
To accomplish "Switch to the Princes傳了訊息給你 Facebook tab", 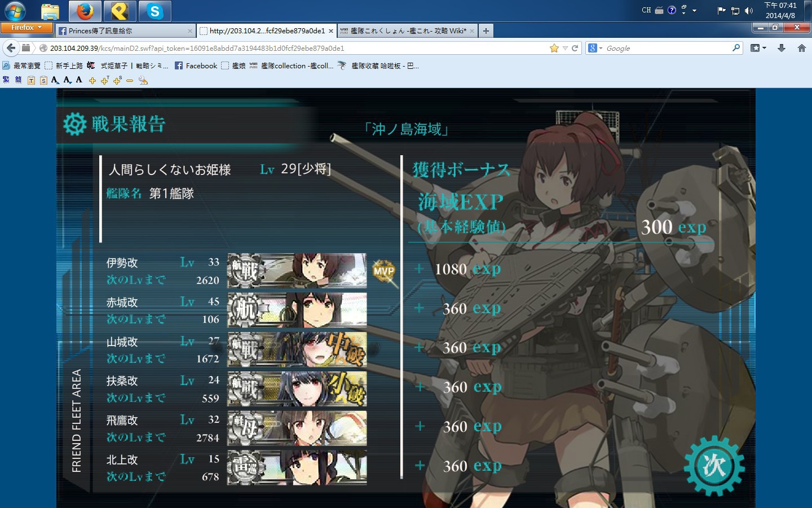I will [126, 31].
